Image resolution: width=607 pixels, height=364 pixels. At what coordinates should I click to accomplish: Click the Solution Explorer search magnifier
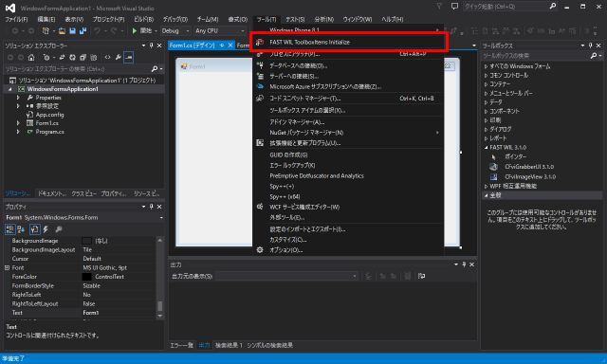pyautogui.click(x=154, y=69)
